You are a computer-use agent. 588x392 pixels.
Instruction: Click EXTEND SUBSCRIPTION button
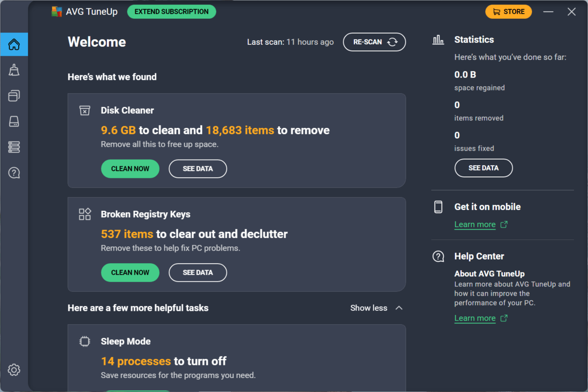171,12
